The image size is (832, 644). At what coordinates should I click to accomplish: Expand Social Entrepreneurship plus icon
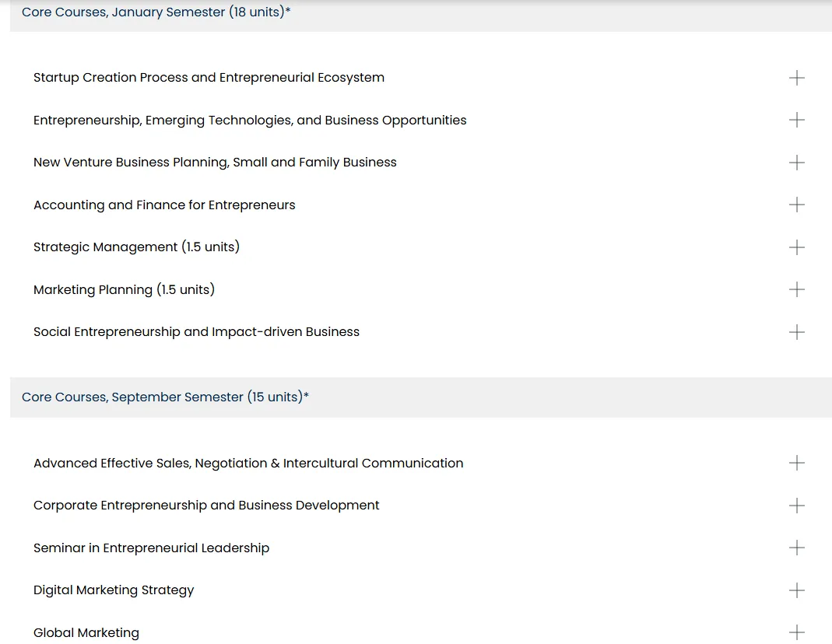[x=796, y=332]
